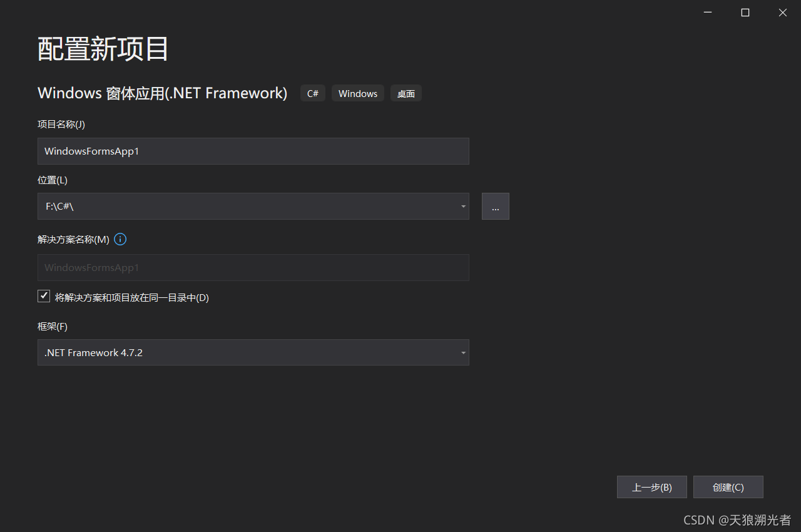
Task: Click the disabled solution name field
Action: pos(253,267)
